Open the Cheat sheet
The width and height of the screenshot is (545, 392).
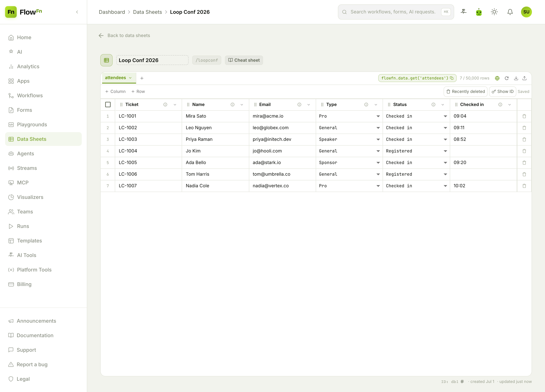pyautogui.click(x=244, y=60)
